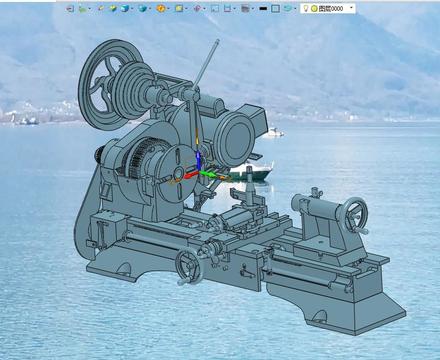The height and width of the screenshot is (360, 440).
Task: Expand the purple icon's dropdown arrow
Action: (x=204, y=8)
